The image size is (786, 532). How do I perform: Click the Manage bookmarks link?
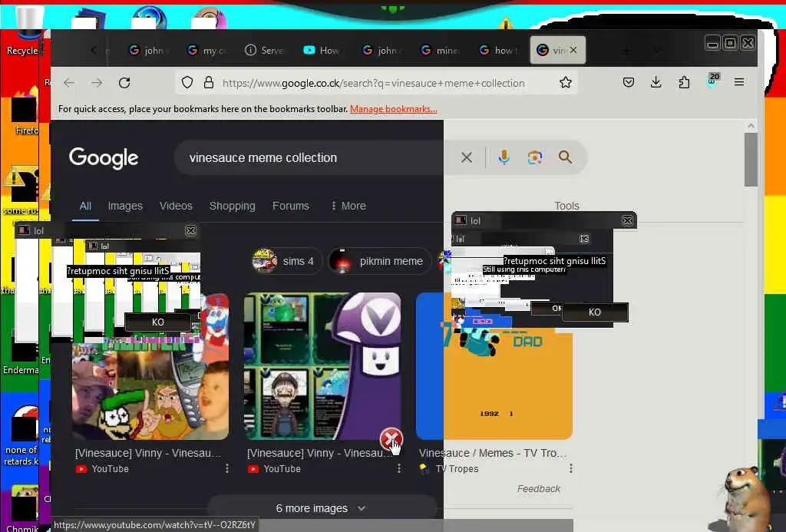pyautogui.click(x=394, y=109)
